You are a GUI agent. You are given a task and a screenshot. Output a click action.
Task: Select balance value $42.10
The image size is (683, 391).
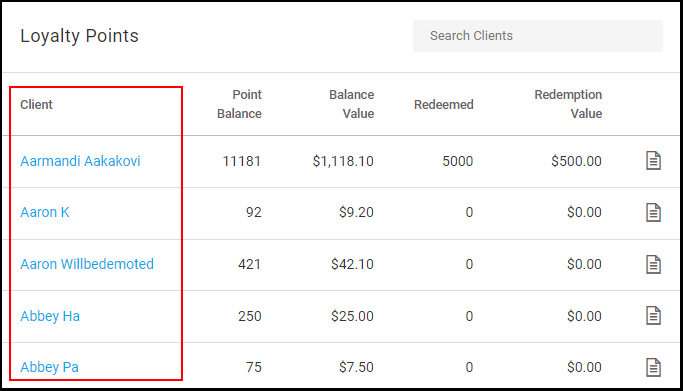click(x=352, y=264)
